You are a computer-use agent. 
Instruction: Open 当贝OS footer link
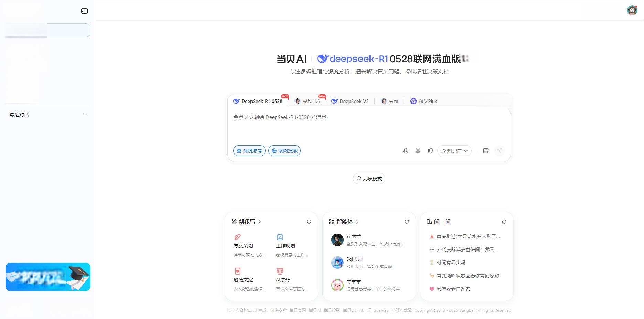coord(350,310)
